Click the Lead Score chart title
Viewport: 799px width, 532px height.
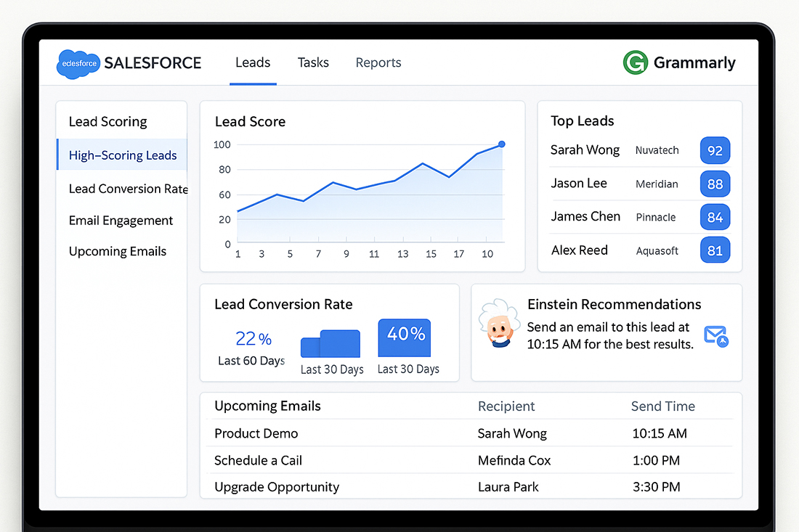coord(250,122)
